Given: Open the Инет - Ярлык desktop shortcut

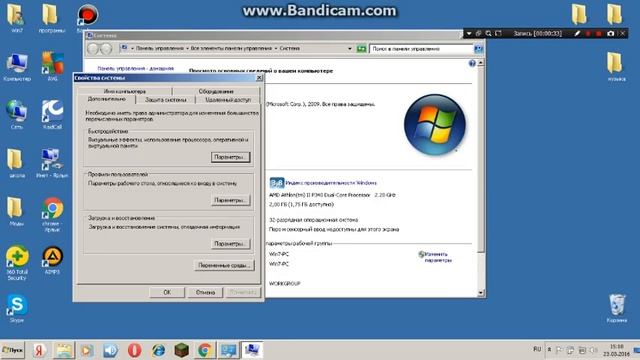Looking at the screenshot, I should click(x=52, y=163).
